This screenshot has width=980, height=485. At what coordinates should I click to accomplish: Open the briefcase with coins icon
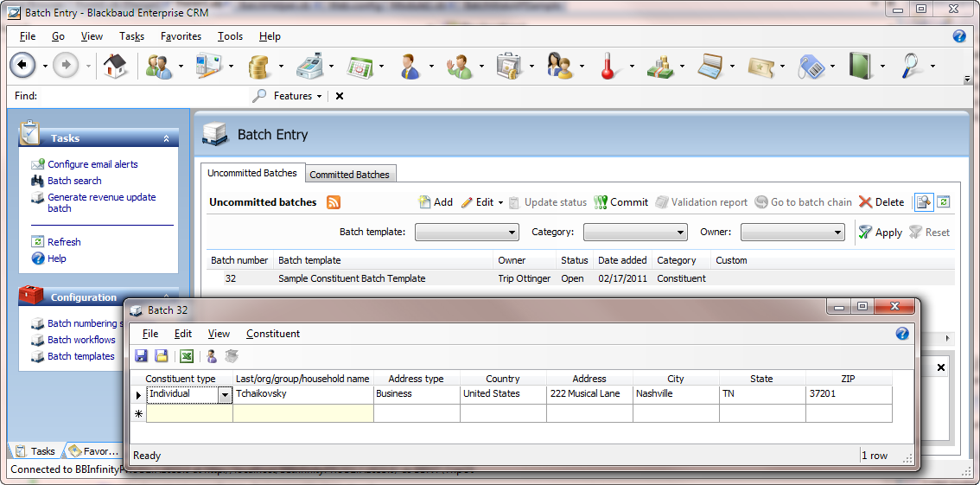[509, 65]
